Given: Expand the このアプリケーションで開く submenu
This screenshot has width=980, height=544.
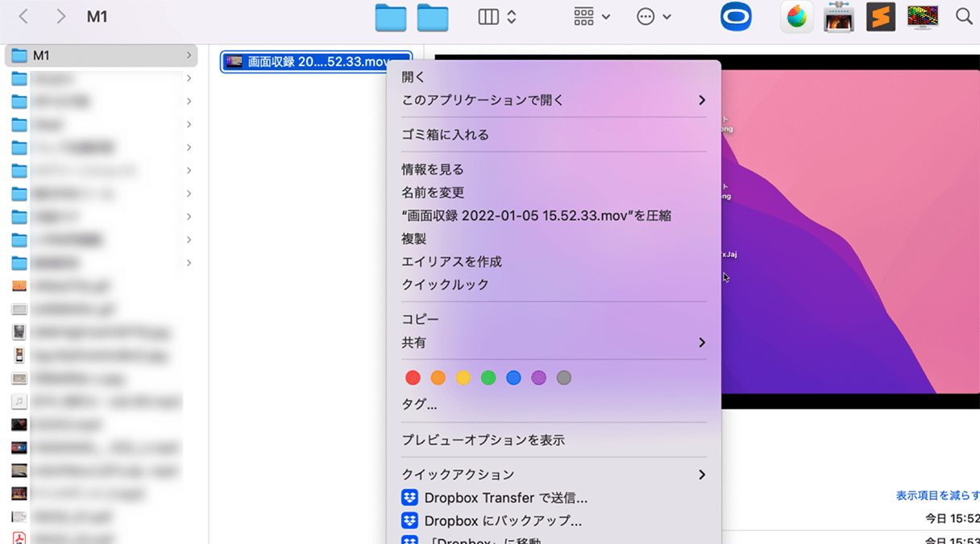Looking at the screenshot, I should (701, 100).
